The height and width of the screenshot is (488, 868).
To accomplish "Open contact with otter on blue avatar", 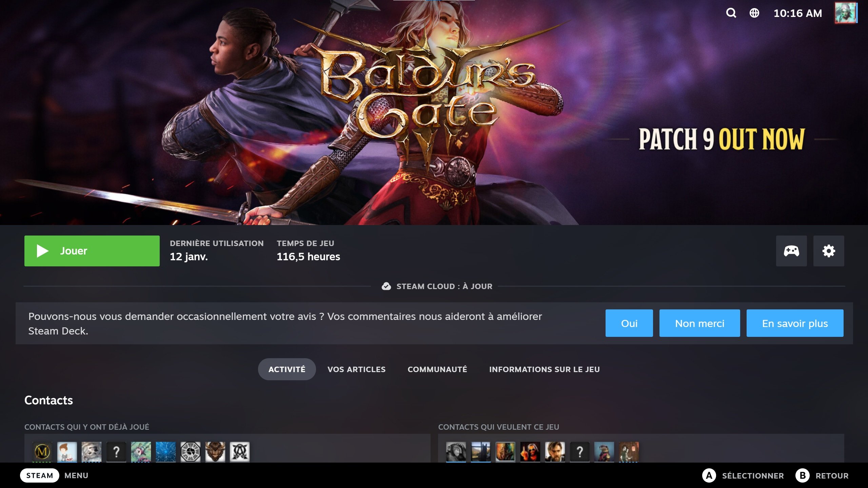I will point(604,452).
